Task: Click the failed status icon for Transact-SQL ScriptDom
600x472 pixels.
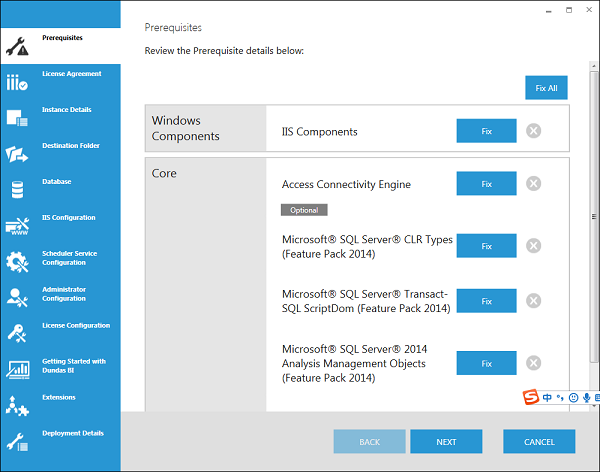Action: point(533,301)
